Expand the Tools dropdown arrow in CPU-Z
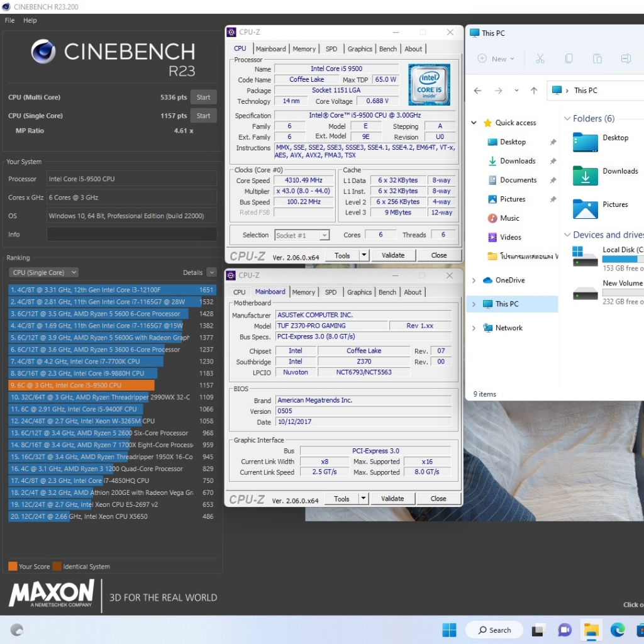This screenshot has width=644, height=644. (364, 255)
